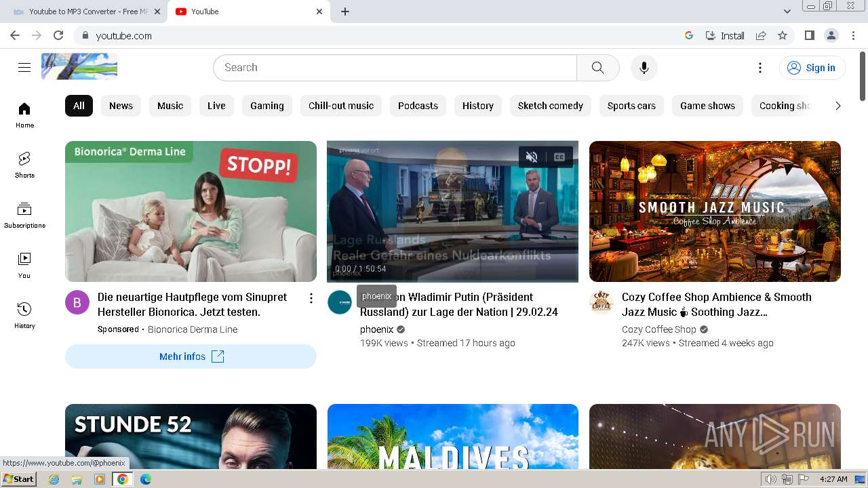868x488 pixels.
Task: Select the History category chip
Action: point(478,106)
